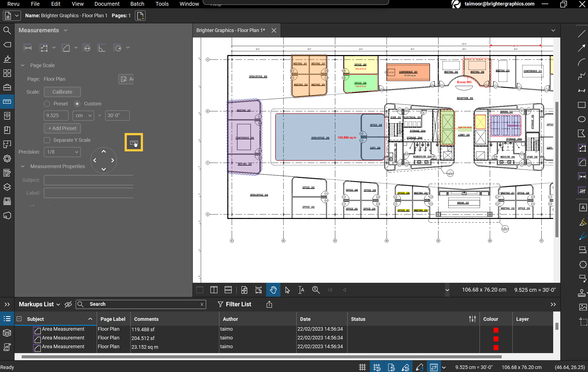Activate the Pan hand tool
This screenshot has height=372, width=588.
coord(273,290)
